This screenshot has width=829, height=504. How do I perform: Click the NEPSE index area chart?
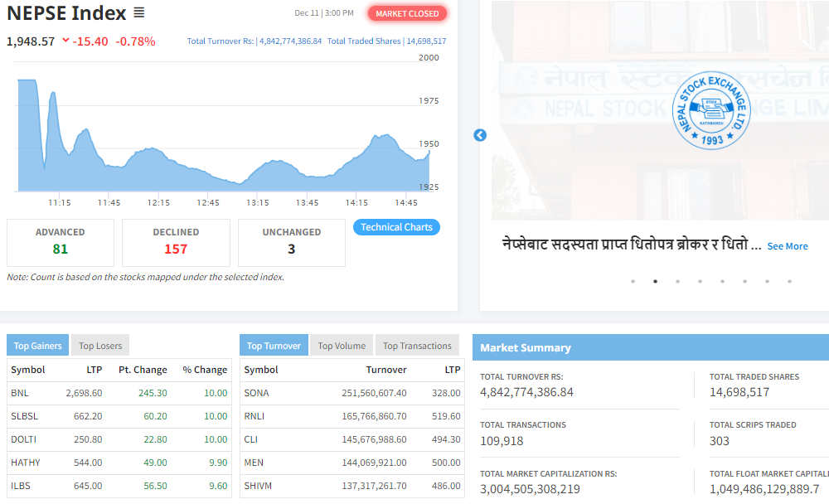click(x=223, y=135)
